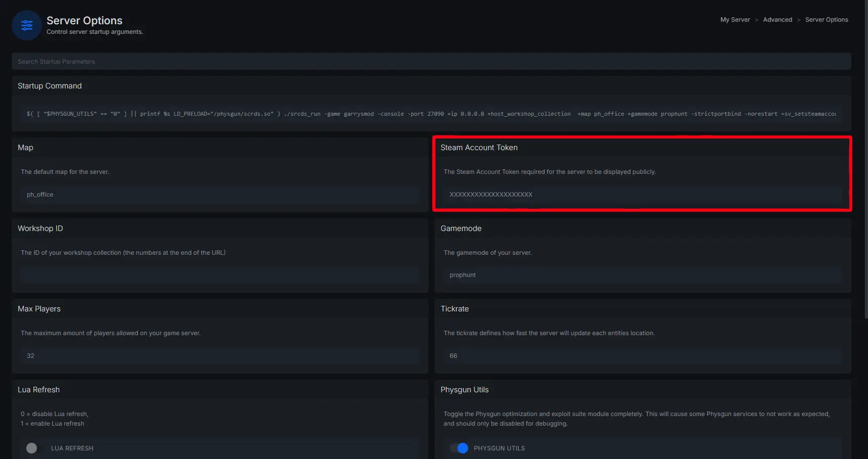Edit the Map field containing ph_office

tap(220, 195)
